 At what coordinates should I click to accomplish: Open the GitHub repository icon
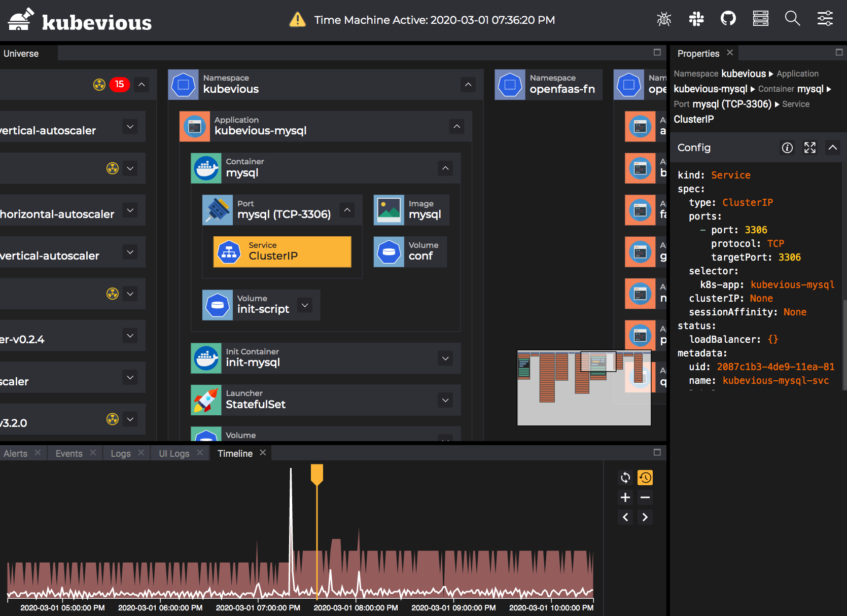pyautogui.click(x=728, y=19)
